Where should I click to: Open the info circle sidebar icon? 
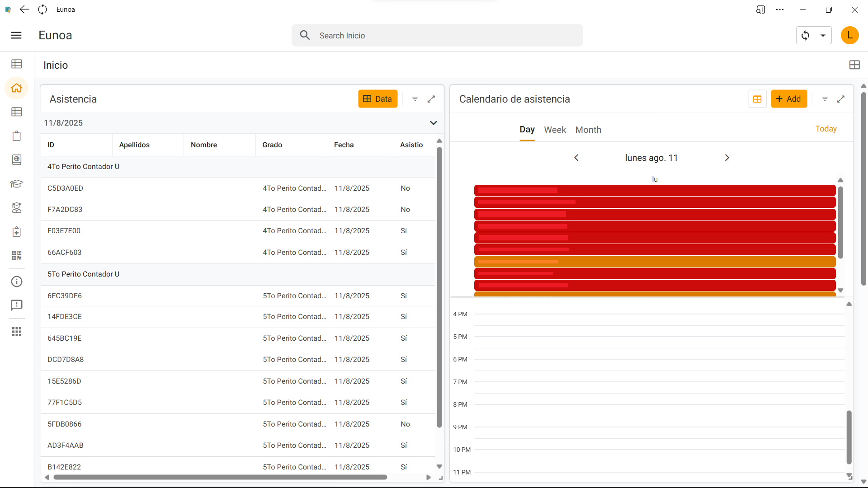[17, 282]
